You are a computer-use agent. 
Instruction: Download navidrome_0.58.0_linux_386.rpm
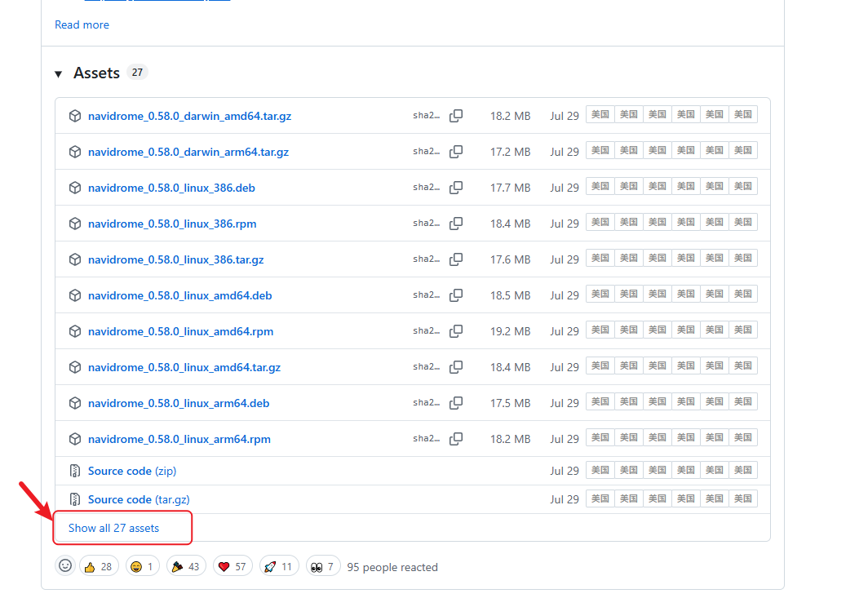click(172, 224)
